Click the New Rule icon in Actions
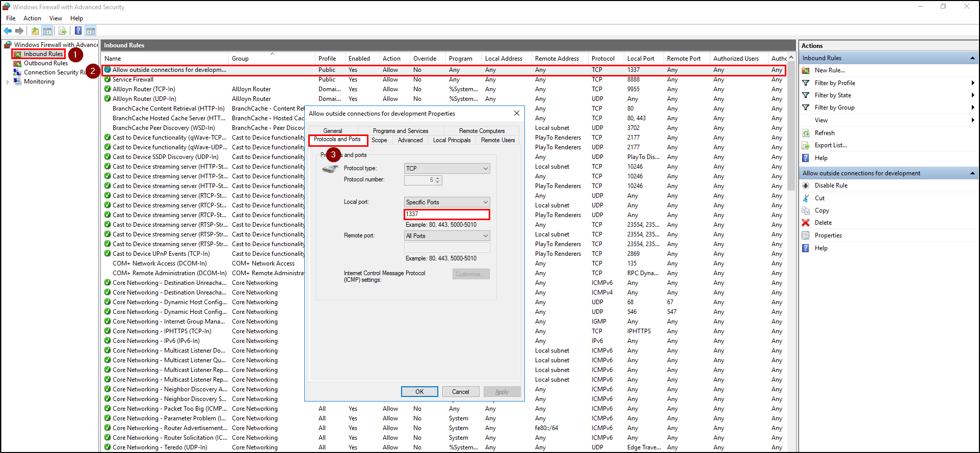The image size is (980, 453). coord(806,70)
